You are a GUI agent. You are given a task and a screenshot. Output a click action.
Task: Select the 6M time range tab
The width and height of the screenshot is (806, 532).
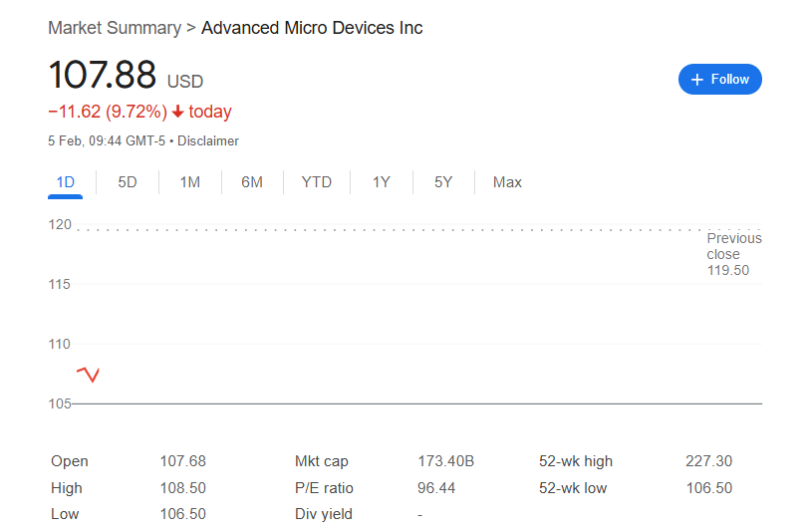click(252, 182)
